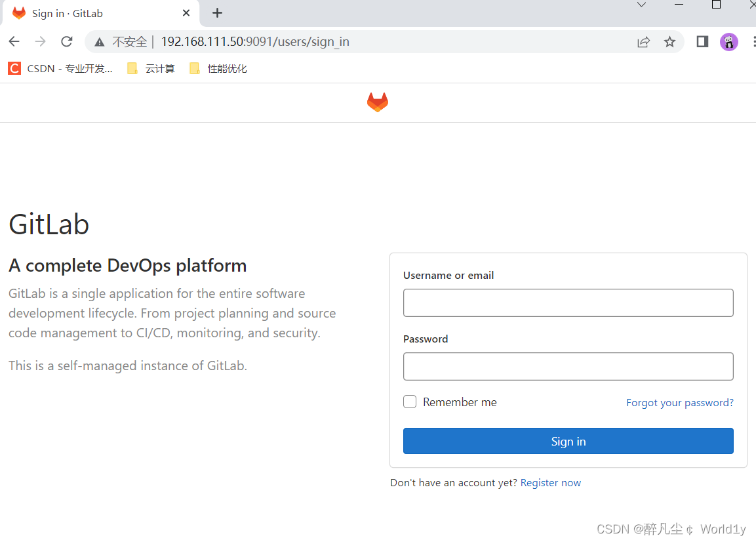This screenshot has height=542, width=756.
Task: Bookmark this page with star icon
Action: (x=669, y=42)
